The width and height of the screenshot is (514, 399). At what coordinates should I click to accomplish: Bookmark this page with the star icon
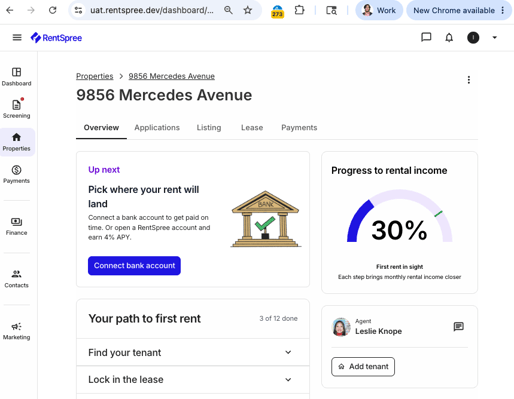(x=248, y=10)
